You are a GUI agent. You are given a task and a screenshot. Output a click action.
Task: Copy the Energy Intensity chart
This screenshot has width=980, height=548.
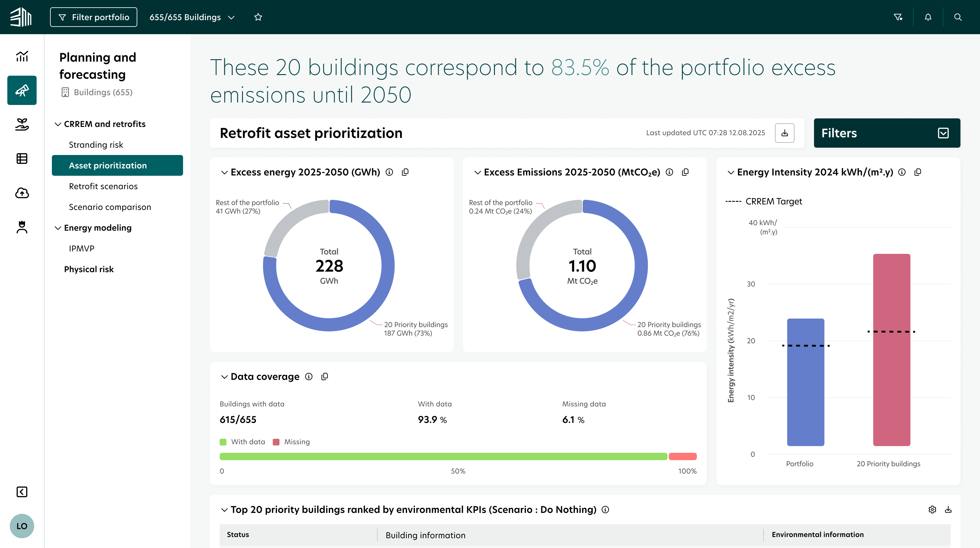click(918, 172)
